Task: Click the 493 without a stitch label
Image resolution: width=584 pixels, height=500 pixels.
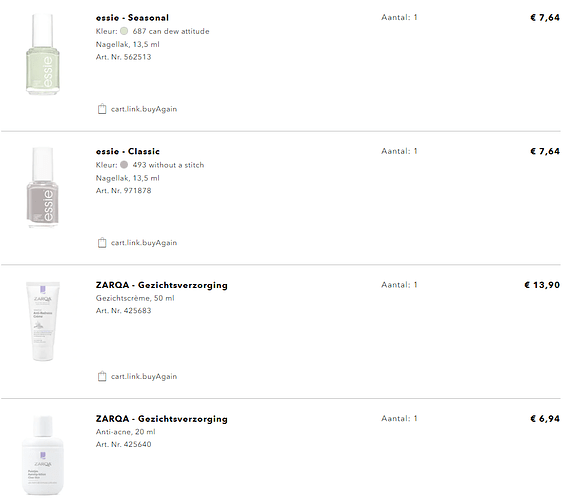Action: tap(168, 165)
